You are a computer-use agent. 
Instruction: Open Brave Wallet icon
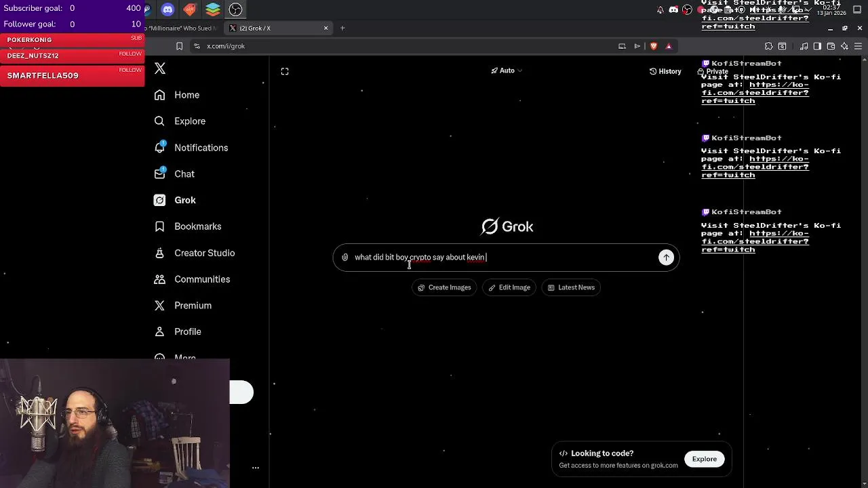(x=831, y=46)
